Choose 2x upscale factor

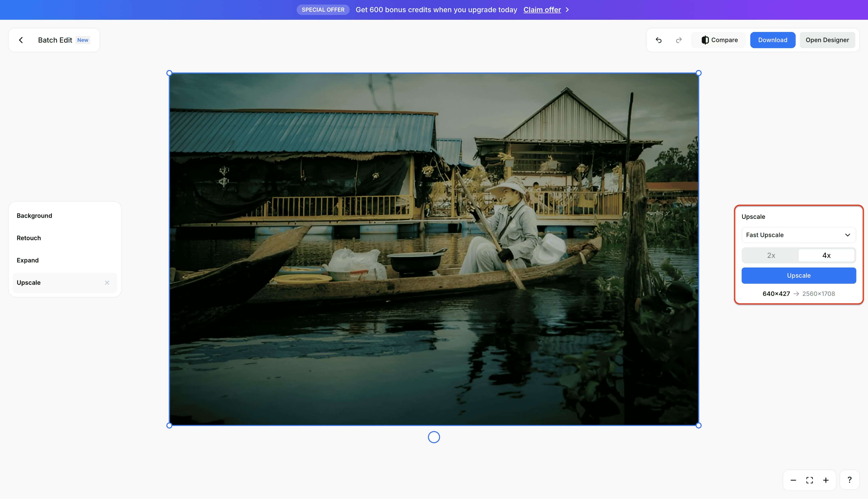tap(771, 255)
